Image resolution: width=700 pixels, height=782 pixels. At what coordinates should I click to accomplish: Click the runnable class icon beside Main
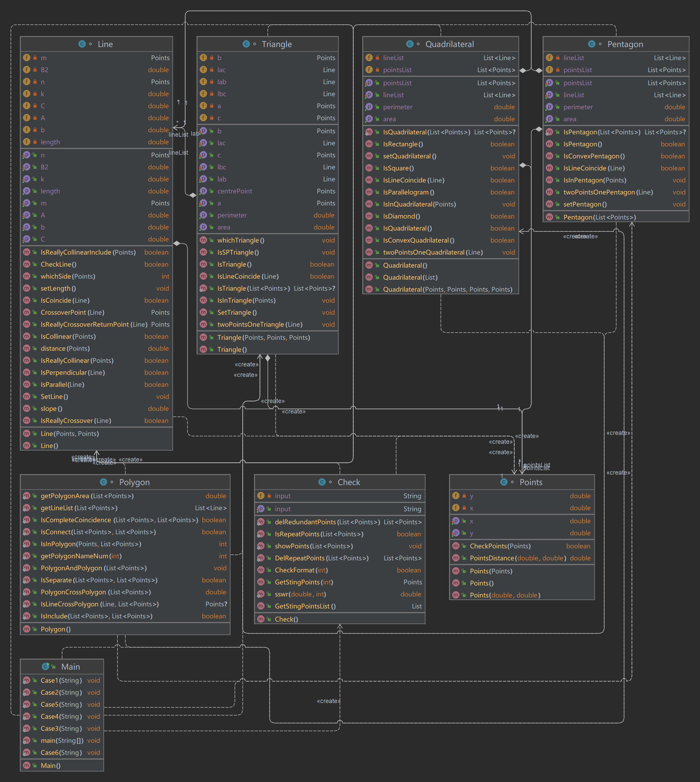[x=45, y=666]
